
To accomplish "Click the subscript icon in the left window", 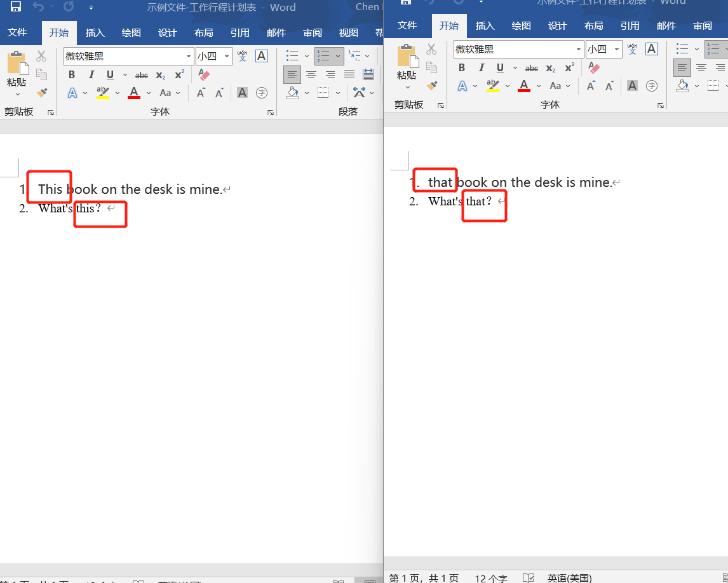I will 161,75.
